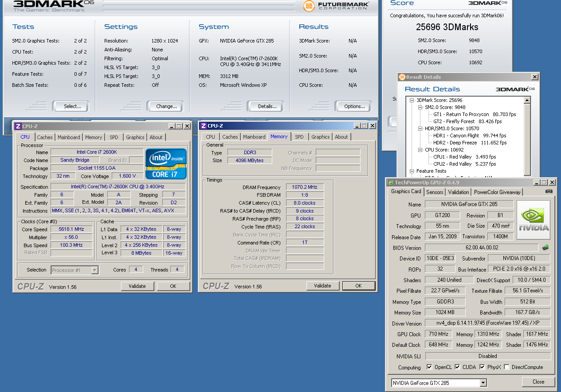This screenshot has height=392, width=561.
Task: Collapse the SM2.0 Score: 9848 node
Action: (420, 107)
